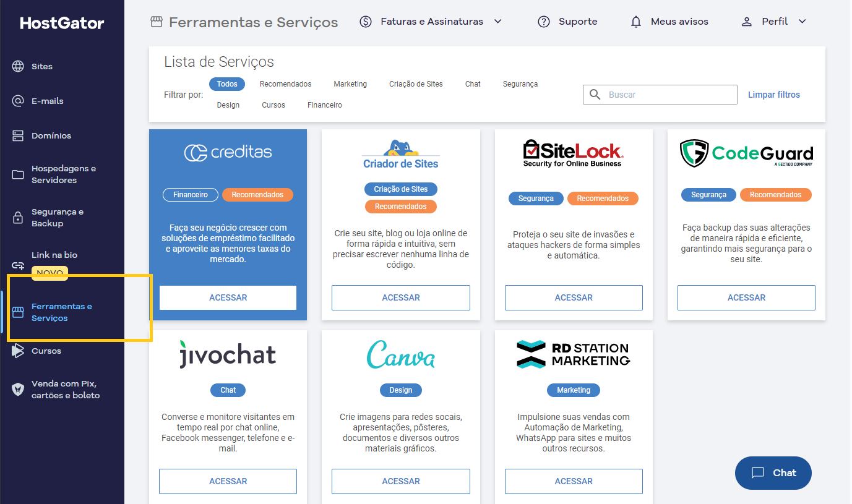The width and height of the screenshot is (852, 504).
Task: Click the Venda com Pix shield icon
Action: (18, 390)
